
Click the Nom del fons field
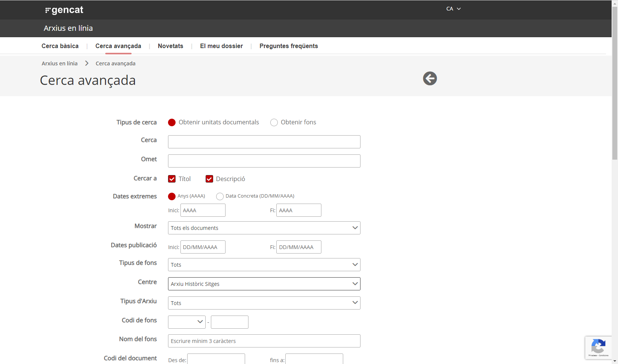264,341
